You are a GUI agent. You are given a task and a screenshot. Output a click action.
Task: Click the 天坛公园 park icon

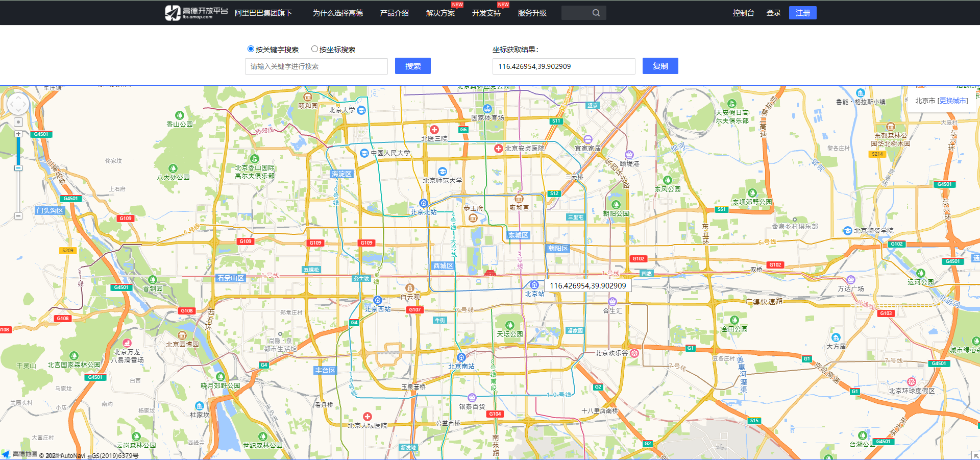click(x=509, y=325)
